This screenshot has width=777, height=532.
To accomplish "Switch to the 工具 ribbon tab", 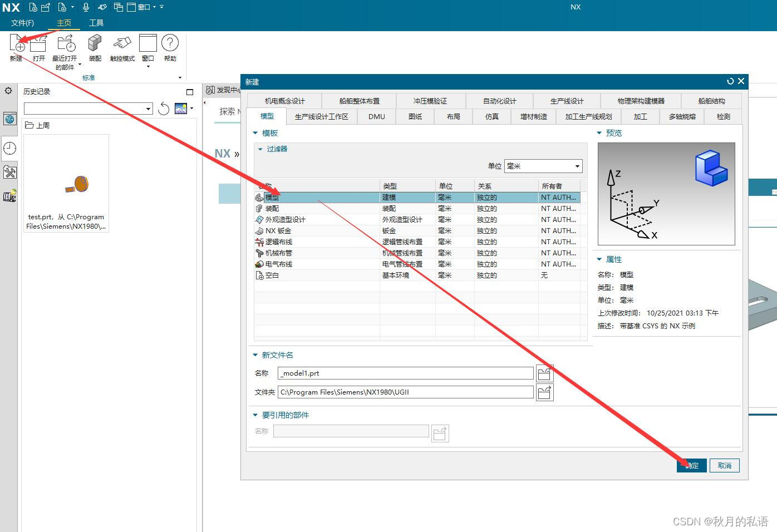I will click(x=96, y=23).
